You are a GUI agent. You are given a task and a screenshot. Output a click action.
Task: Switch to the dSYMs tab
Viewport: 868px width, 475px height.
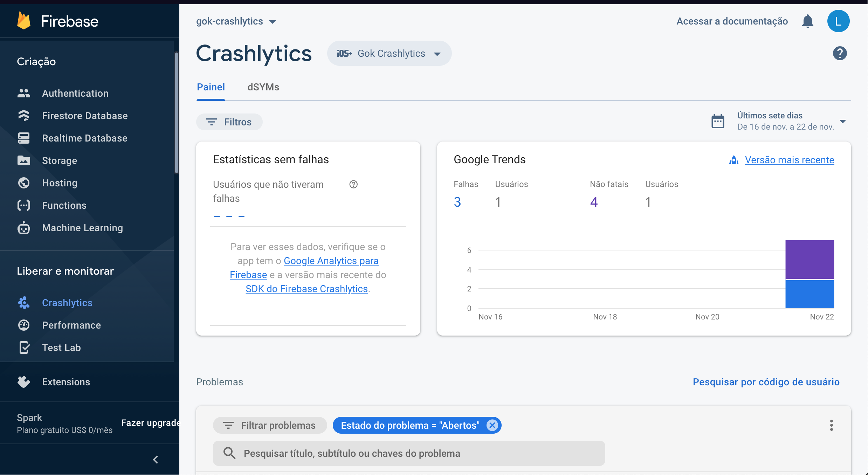(263, 87)
